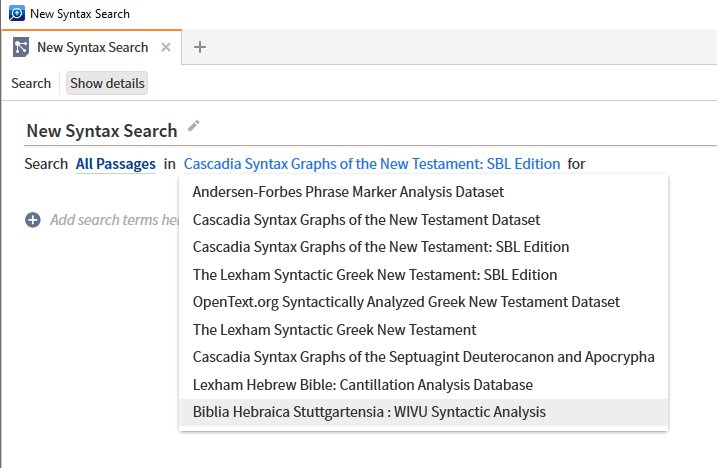Image resolution: width=717 pixels, height=468 pixels.
Task: Choose Andersen-Forbes Phrase Marker Analysis Dataset
Action: [x=423, y=192]
